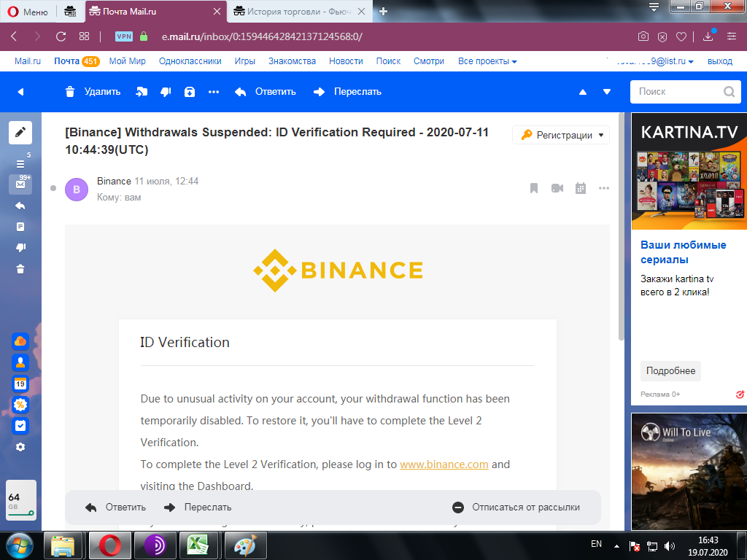Click the browser back arrow
Viewport: 747px width, 560px height.
pos(14,36)
